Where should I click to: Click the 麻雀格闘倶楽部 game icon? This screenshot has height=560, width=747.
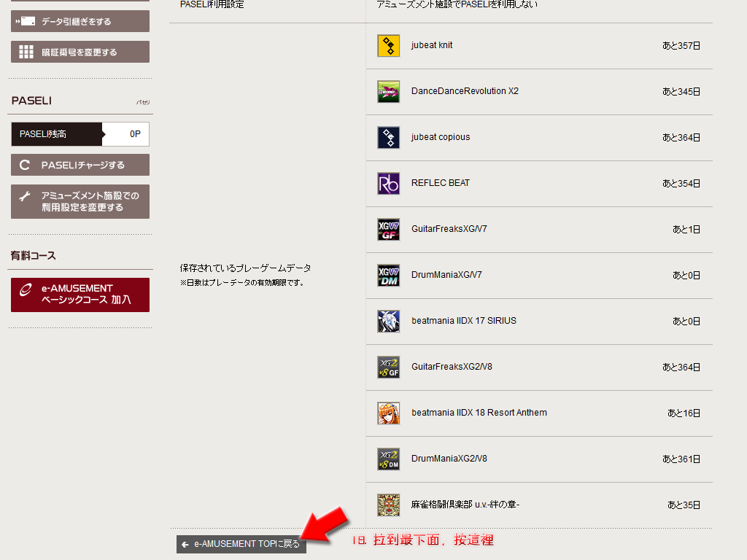388,505
